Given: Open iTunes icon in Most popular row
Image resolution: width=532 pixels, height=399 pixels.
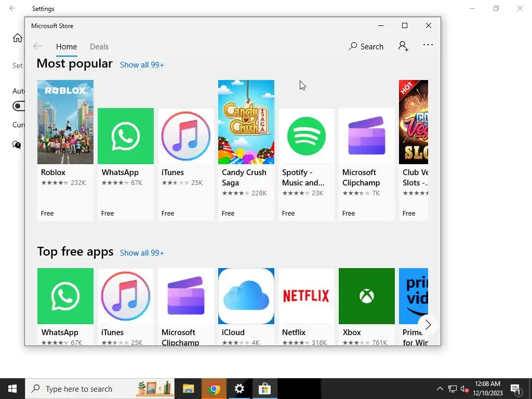Looking at the screenshot, I should [x=186, y=136].
